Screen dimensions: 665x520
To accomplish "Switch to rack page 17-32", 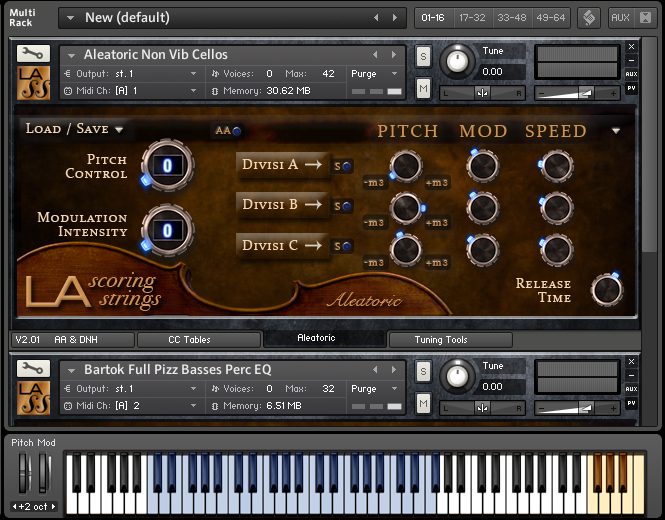I will pos(472,18).
